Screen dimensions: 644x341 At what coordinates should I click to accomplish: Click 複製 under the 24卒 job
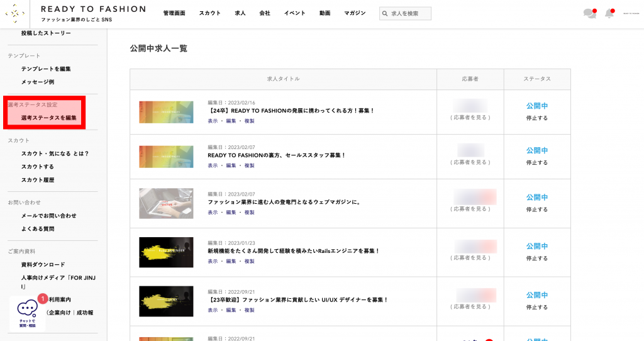coord(249,121)
